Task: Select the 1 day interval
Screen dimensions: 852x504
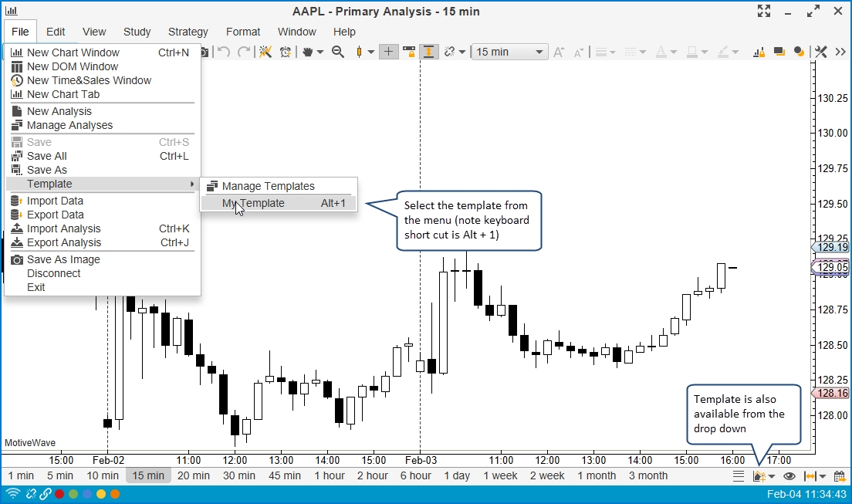Action: tap(457, 475)
